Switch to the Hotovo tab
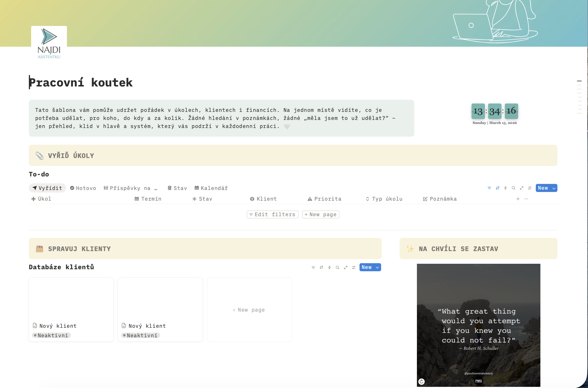588x388 pixels. point(83,188)
